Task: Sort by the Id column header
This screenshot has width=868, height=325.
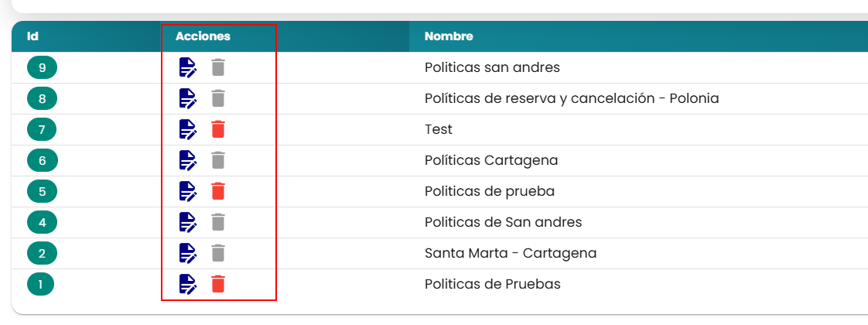Action: pyautogui.click(x=32, y=36)
